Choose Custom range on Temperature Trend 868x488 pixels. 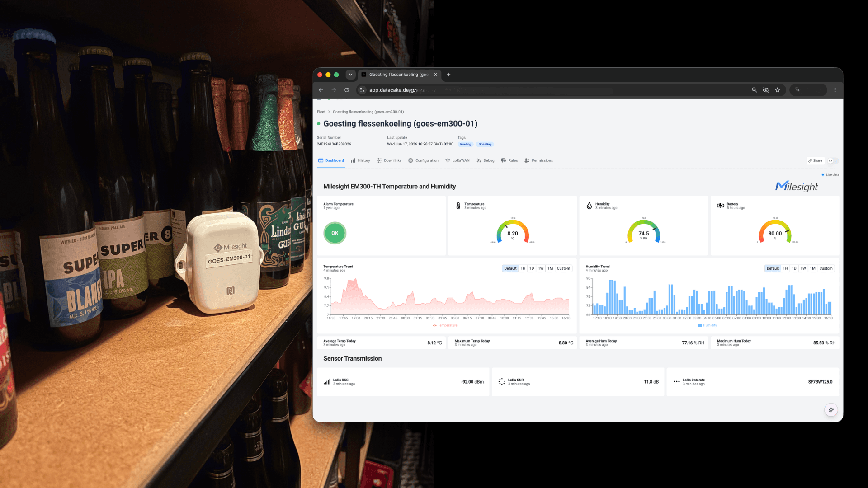pyautogui.click(x=563, y=268)
